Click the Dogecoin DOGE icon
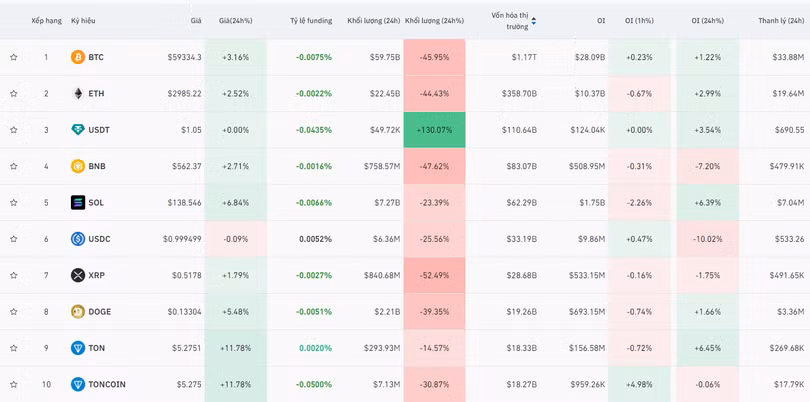 tap(78, 311)
